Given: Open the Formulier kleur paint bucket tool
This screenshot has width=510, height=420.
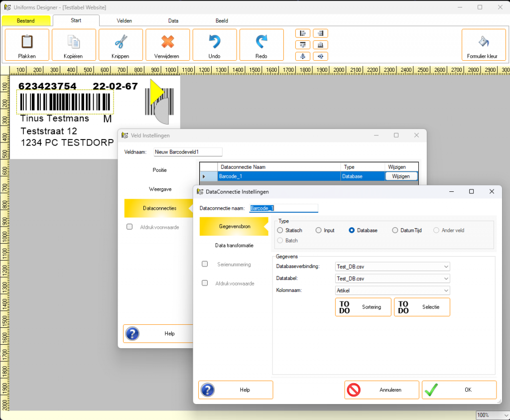Looking at the screenshot, I should click(484, 45).
